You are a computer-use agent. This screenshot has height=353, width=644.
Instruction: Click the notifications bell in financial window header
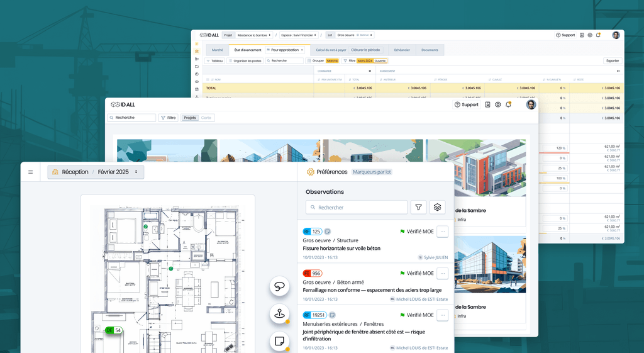click(598, 35)
